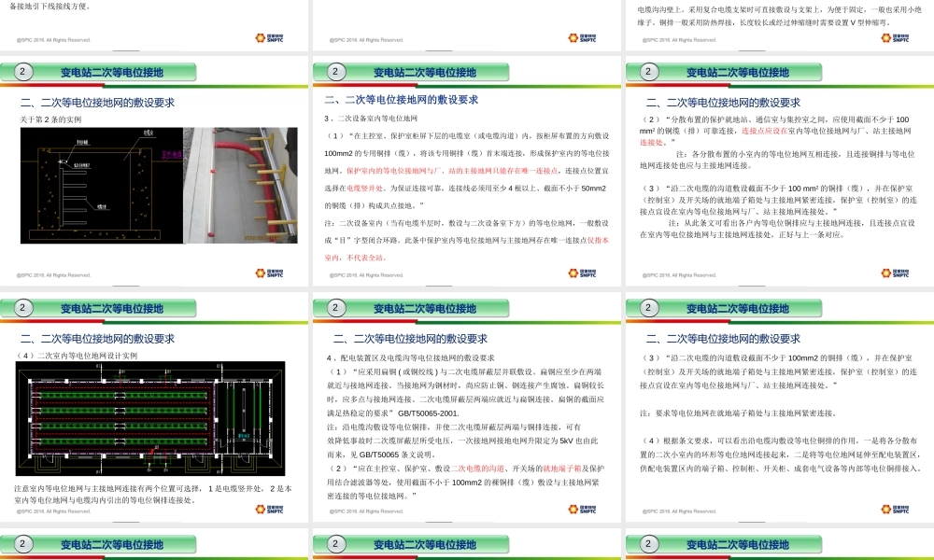Click heading 二、二次等电位接地网的敷设要求 above 4、配电装置区 text

(410, 339)
